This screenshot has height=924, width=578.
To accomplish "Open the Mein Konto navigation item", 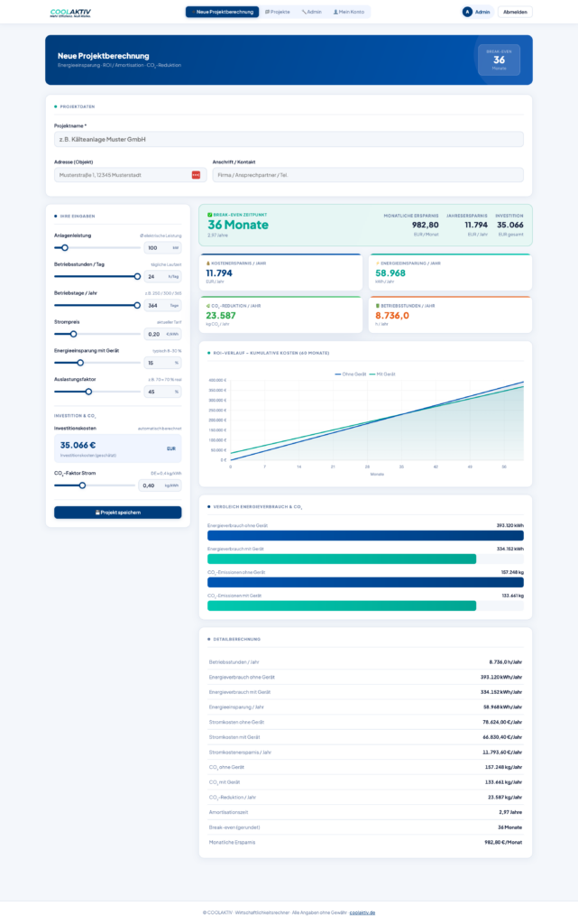I will click(x=348, y=12).
